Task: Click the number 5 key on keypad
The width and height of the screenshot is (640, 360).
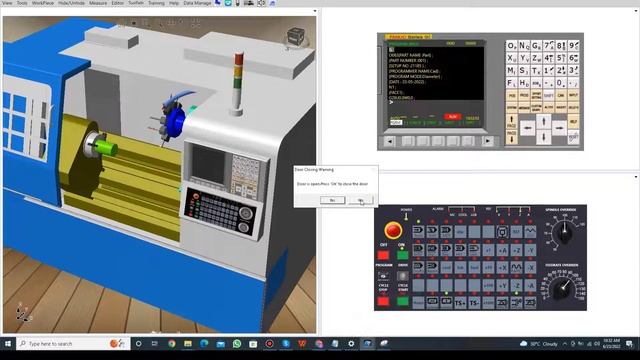Action: (x=561, y=58)
